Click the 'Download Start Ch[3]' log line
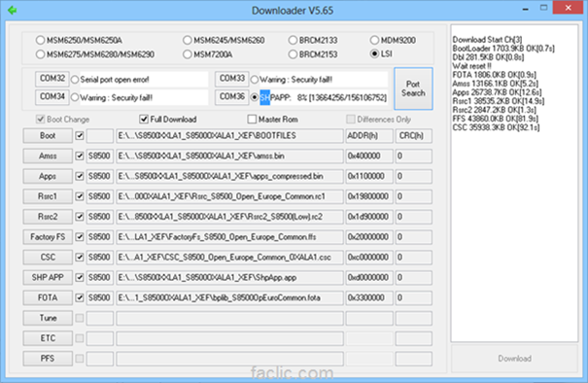 [x=487, y=40]
